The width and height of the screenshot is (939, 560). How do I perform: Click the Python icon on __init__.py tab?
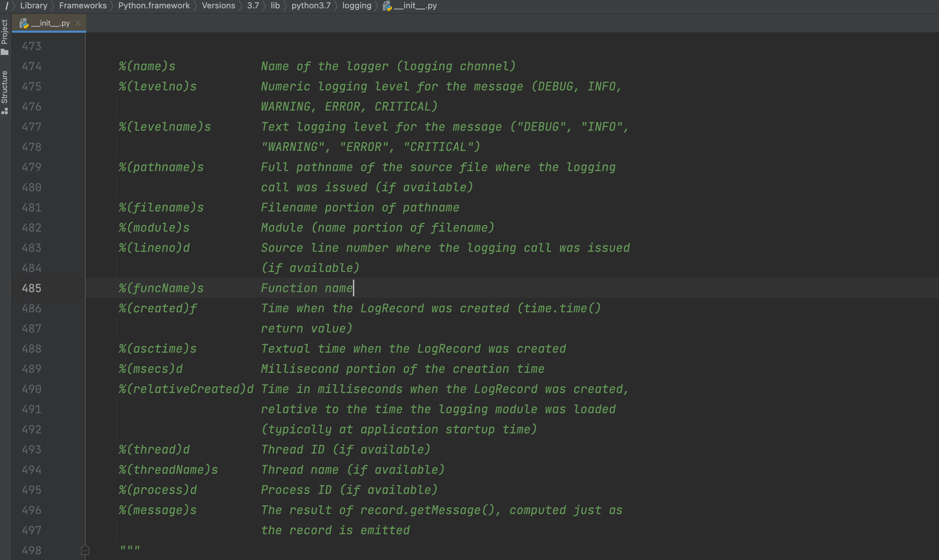click(x=24, y=23)
